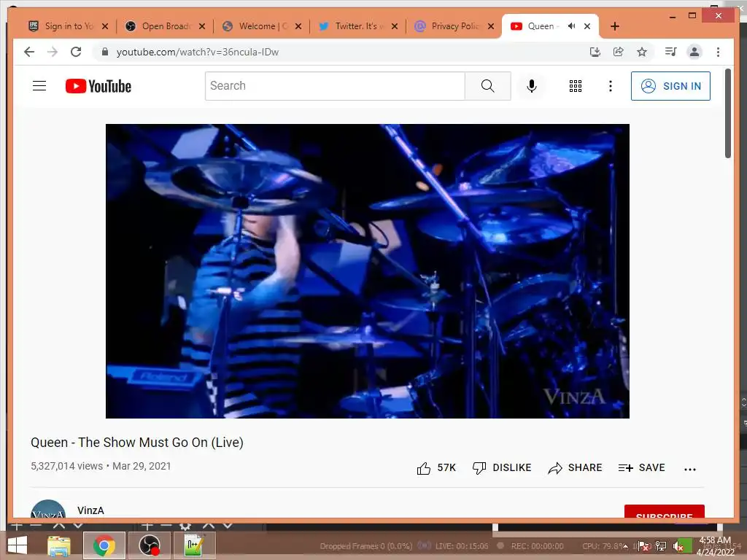Open Chrome three-dot menu
The image size is (747, 560).
pos(718,52)
